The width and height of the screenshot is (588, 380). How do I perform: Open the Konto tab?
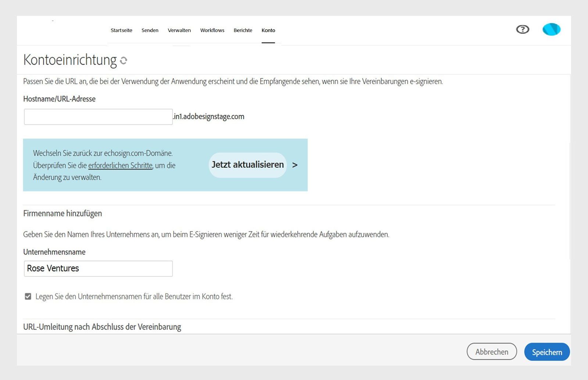(268, 30)
